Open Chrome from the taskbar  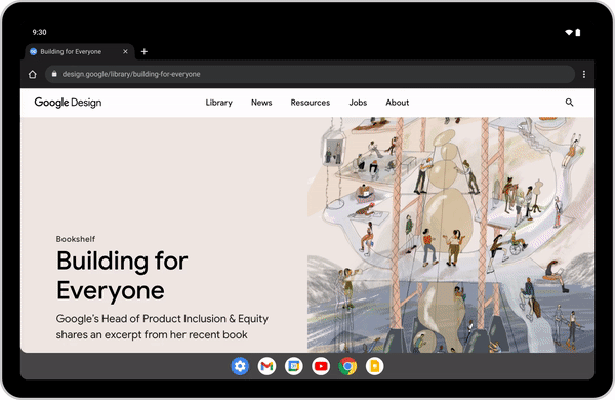pos(348,366)
